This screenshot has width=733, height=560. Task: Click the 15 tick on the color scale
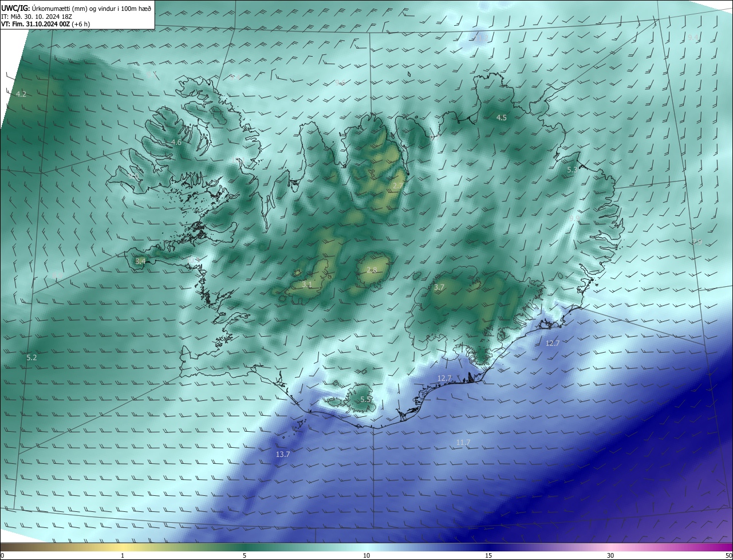488,555
